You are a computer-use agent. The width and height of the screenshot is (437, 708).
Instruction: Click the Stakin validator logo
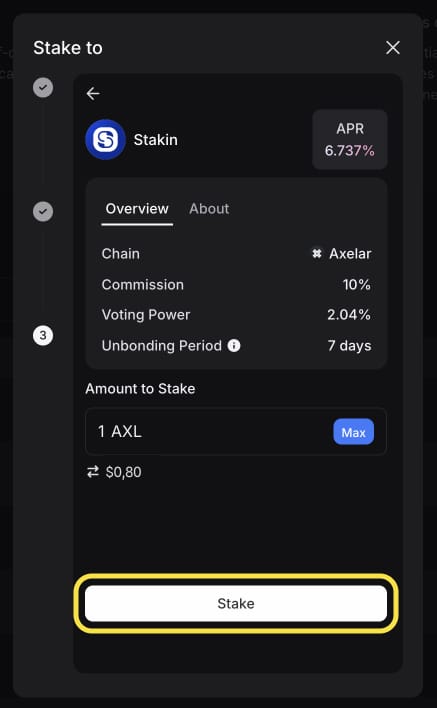pyautogui.click(x=105, y=140)
